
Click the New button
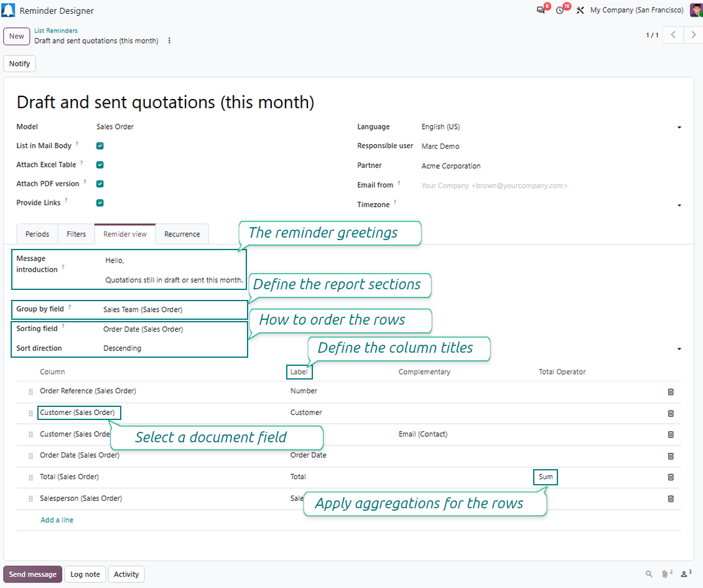pyautogui.click(x=17, y=36)
